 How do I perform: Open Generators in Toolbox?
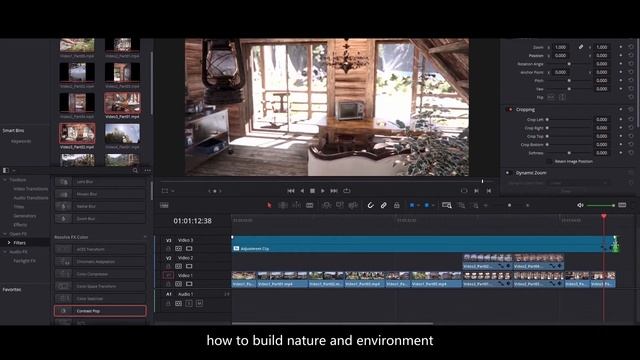24,216
